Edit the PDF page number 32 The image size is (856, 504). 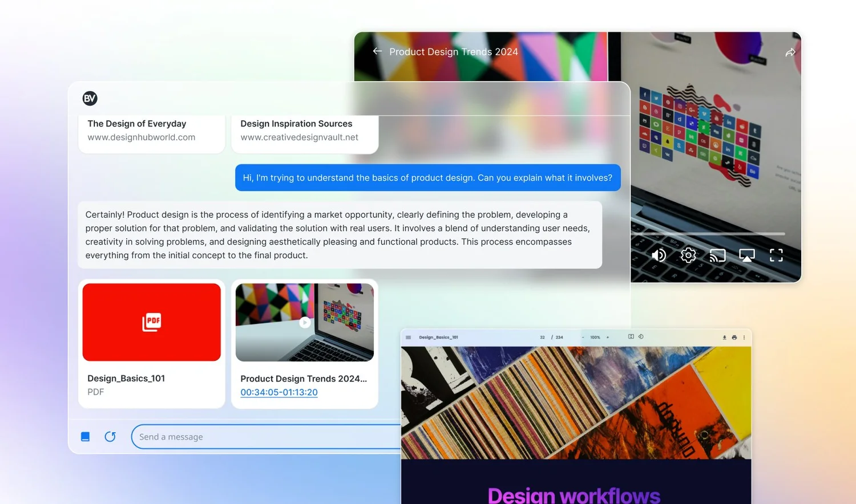tap(542, 338)
